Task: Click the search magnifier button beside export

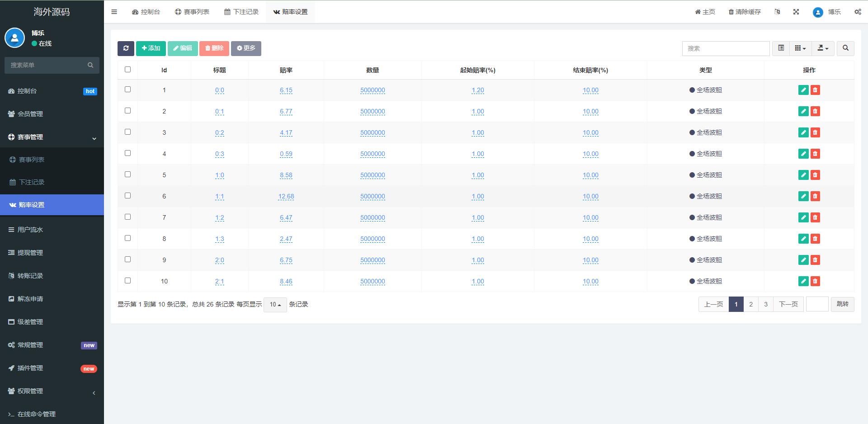Action: pos(845,48)
